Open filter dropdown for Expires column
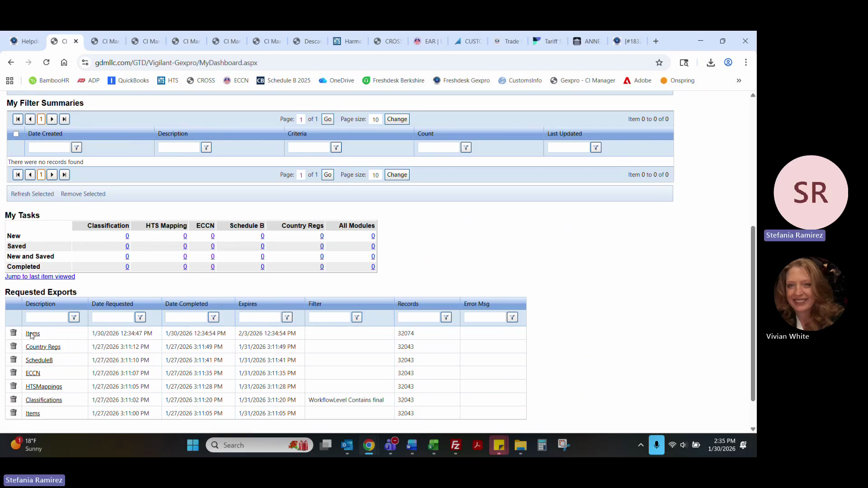 point(287,317)
